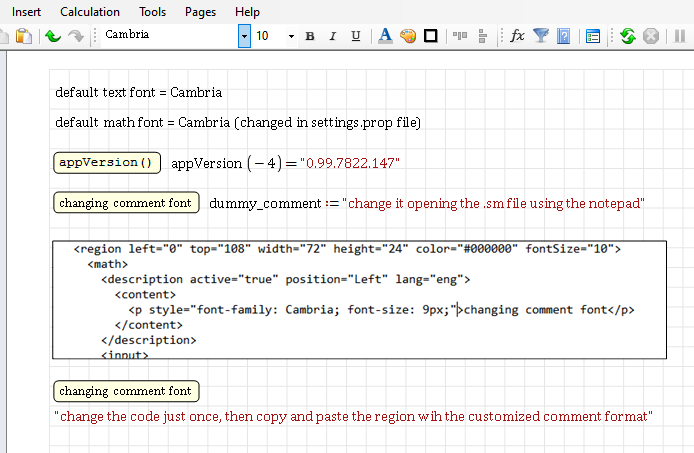Viewport: 694px width, 453px height.
Task: Open the background color palette
Action: [x=408, y=36]
